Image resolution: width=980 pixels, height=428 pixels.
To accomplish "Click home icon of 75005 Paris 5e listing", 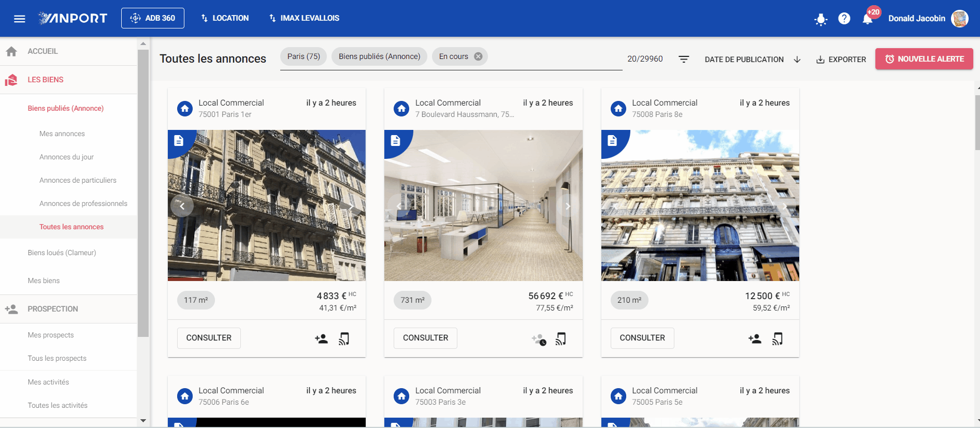I will click(x=618, y=396).
